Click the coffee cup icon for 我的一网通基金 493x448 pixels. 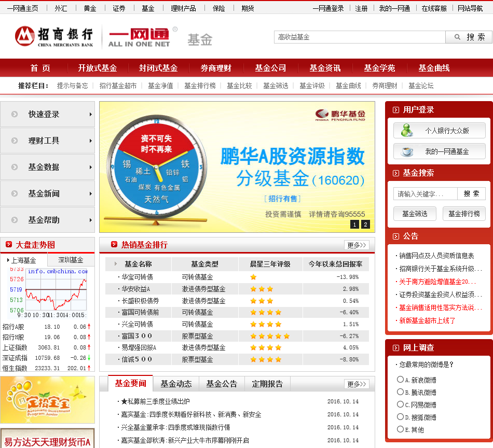(x=407, y=151)
